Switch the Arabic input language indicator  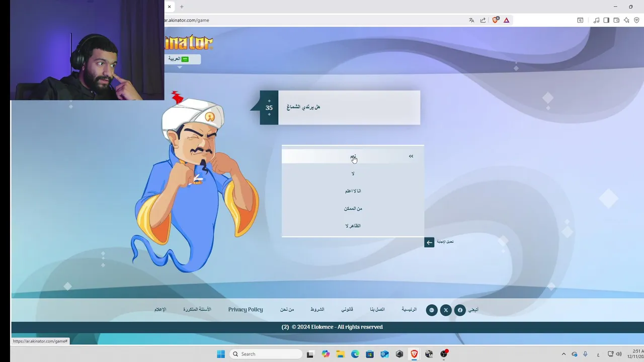598,354
